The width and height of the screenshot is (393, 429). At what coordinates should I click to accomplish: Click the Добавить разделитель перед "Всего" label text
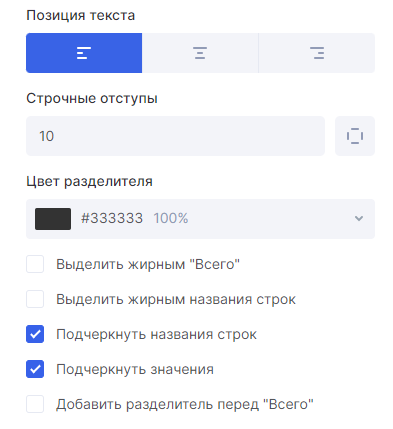185,404
